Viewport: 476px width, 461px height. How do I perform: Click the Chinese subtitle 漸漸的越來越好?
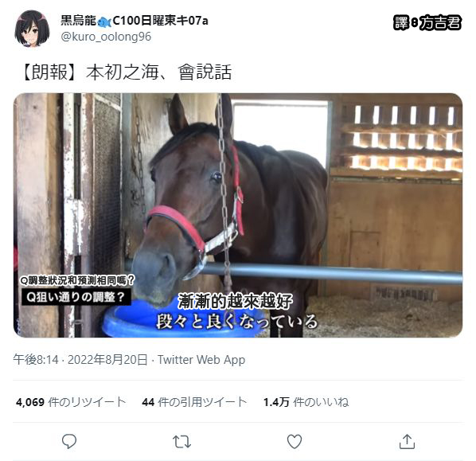235,301
